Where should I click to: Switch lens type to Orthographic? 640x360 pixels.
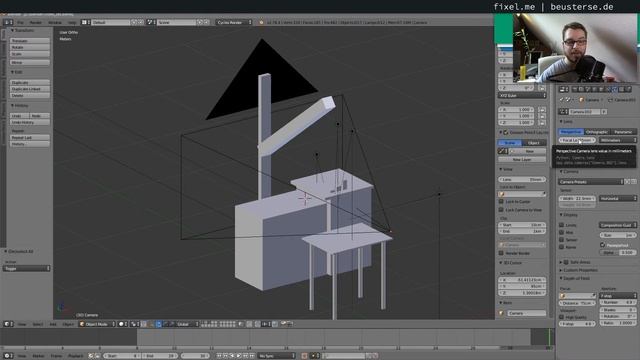pyautogui.click(x=596, y=132)
